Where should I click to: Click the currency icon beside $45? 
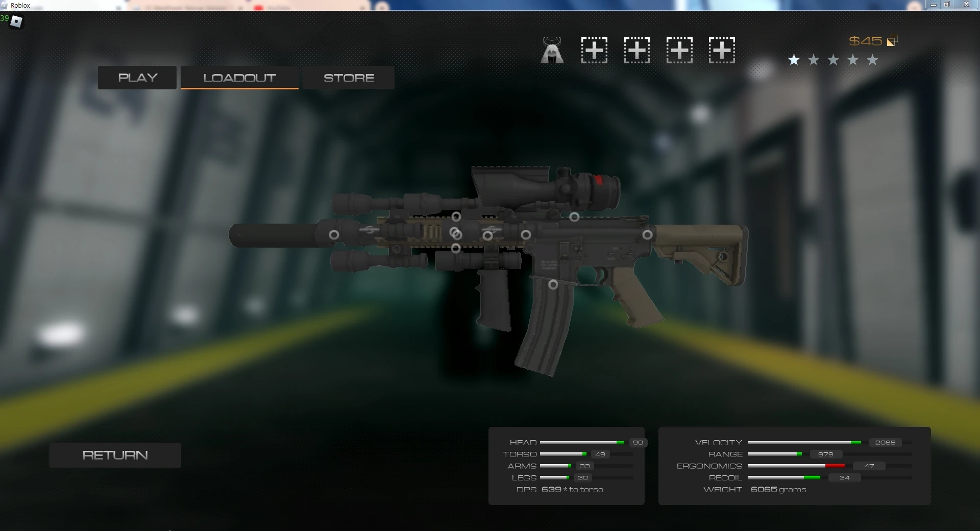[893, 40]
